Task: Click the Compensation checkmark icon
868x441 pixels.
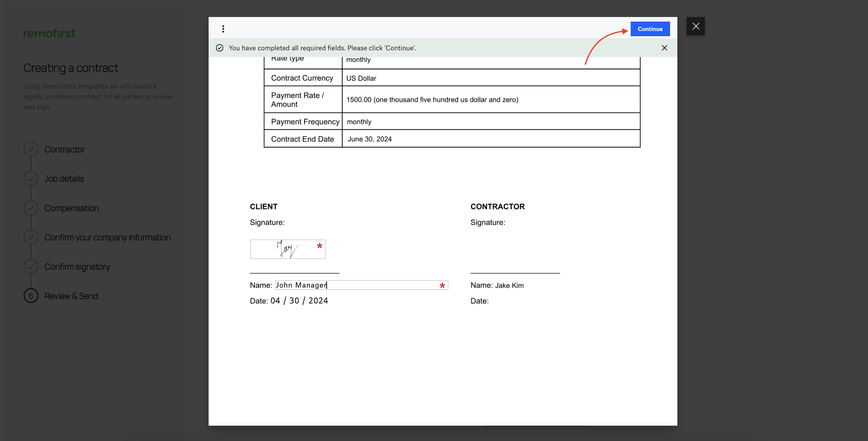Action: [31, 208]
